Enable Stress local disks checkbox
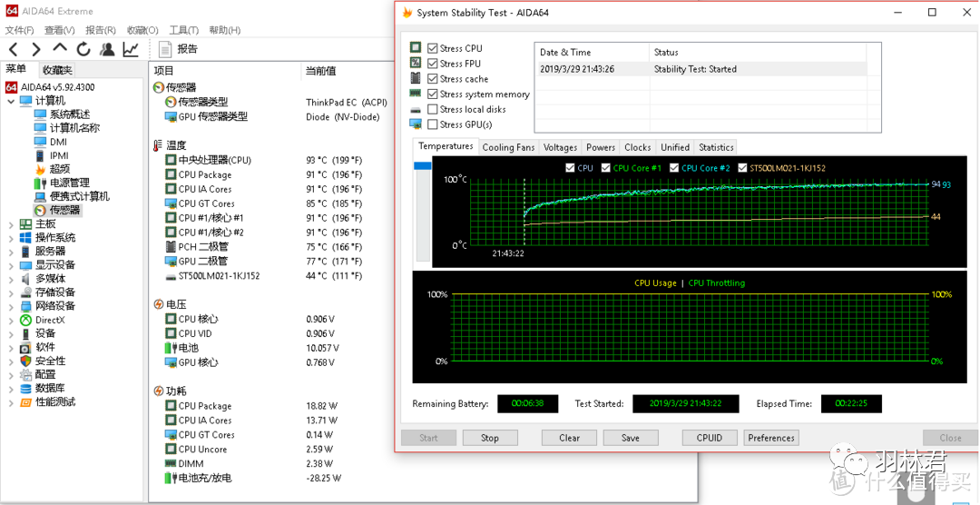This screenshot has height=505, width=980. [433, 109]
